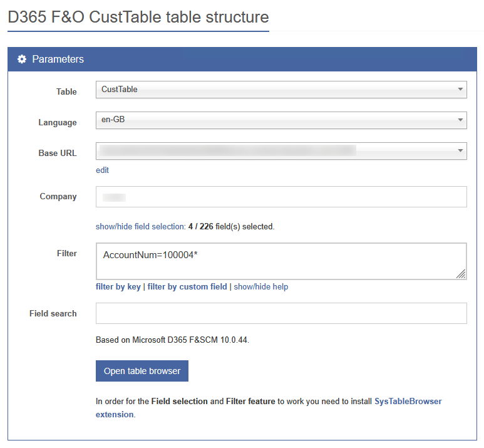Click the Table label
This screenshot has height=448, width=484.
(x=66, y=91)
